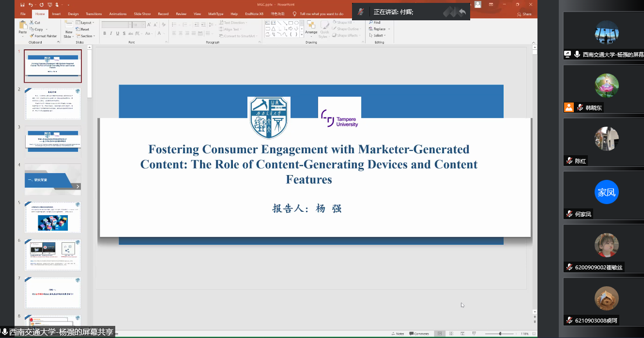Viewport: 644px width, 338px height.
Task: Toggle the Notes pane
Action: pyautogui.click(x=398, y=334)
